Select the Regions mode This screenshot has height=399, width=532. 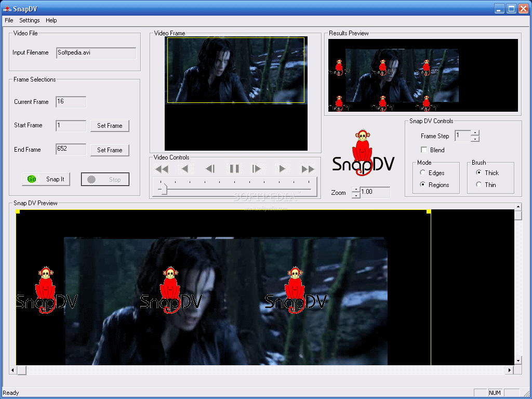pyautogui.click(x=423, y=184)
